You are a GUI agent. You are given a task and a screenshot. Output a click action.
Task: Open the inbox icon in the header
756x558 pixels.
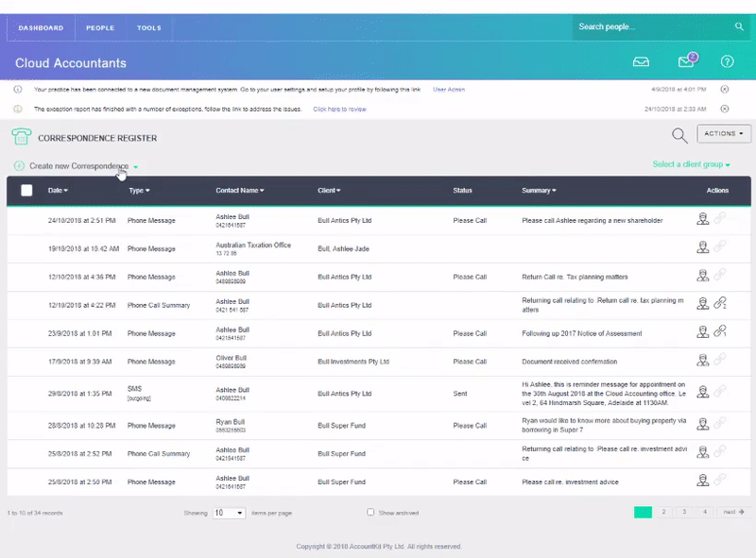click(x=641, y=60)
